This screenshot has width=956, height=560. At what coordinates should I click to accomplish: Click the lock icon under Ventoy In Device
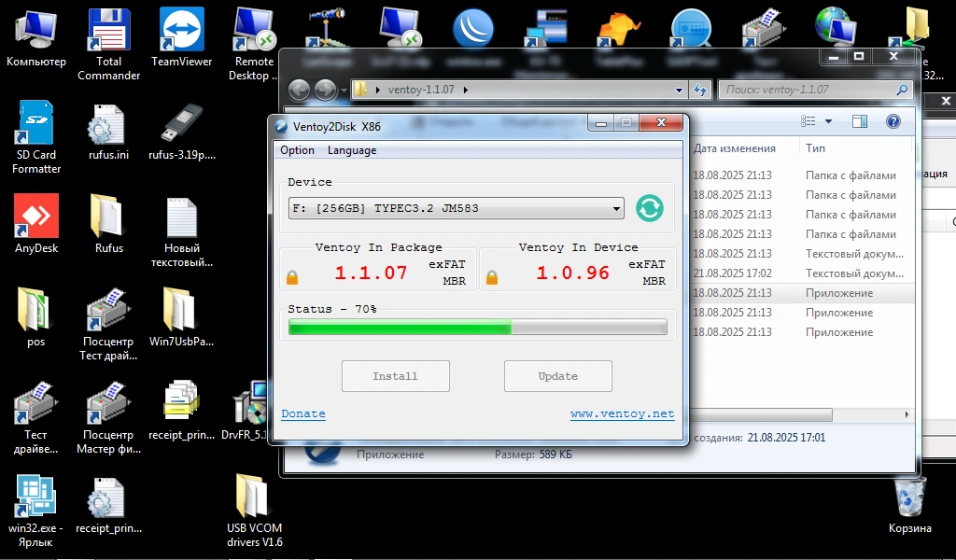pos(492,278)
